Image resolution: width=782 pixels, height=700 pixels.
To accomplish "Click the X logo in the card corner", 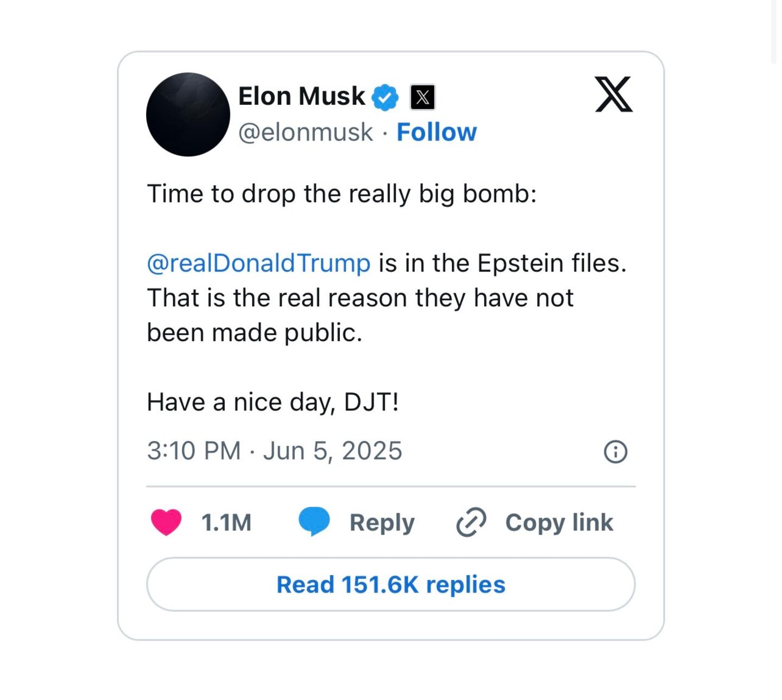I will (614, 94).
